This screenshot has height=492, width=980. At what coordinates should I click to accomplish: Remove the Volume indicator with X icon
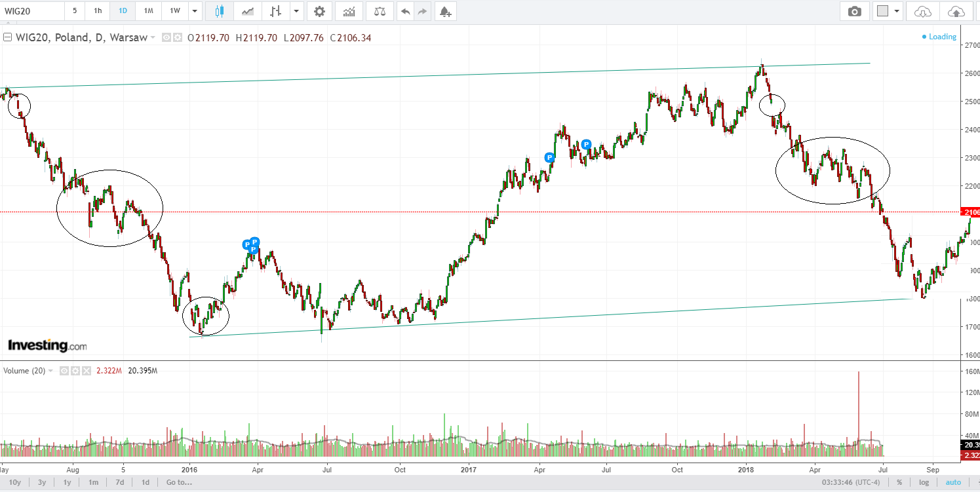pyautogui.click(x=87, y=371)
